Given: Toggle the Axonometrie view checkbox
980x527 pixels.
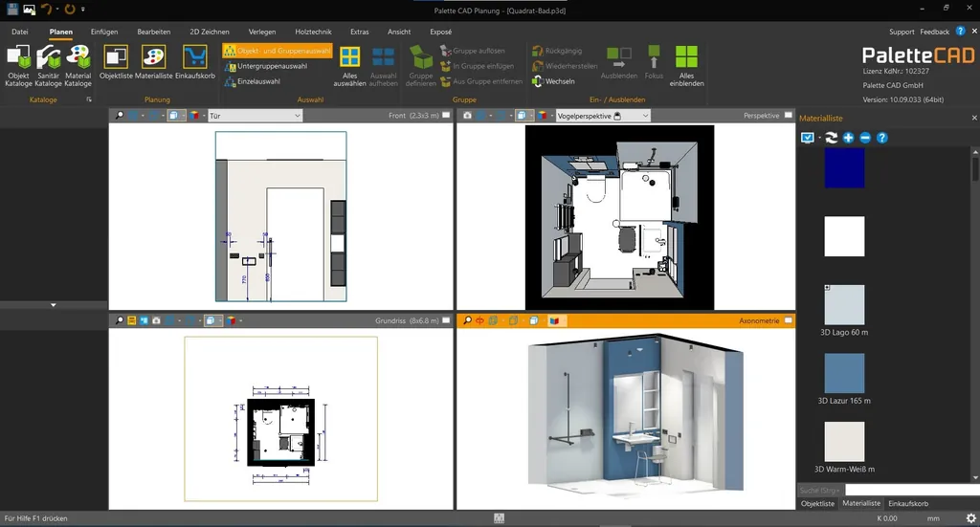Looking at the screenshot, I should point(789,320).
